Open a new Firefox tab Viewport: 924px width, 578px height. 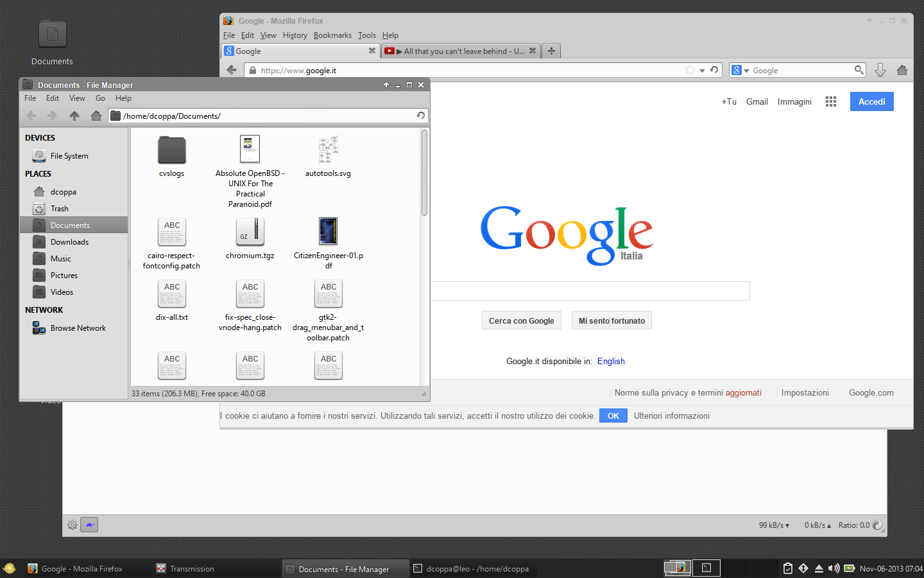point(551,51)
